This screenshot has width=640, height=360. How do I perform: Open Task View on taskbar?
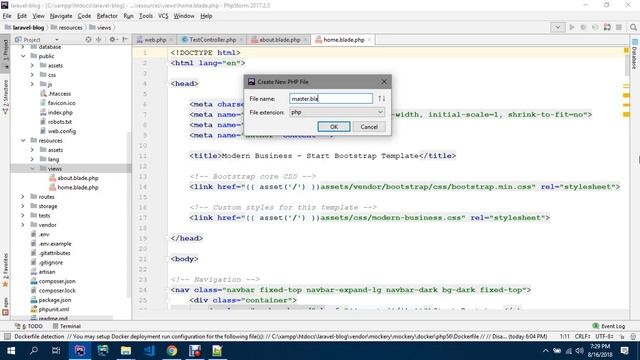56,351
